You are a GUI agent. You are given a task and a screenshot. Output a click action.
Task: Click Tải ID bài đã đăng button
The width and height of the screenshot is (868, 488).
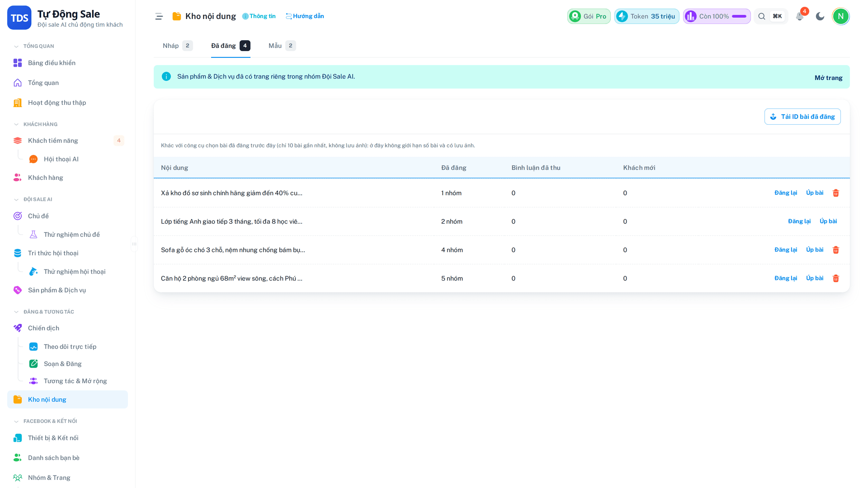[x=802, y=117]
